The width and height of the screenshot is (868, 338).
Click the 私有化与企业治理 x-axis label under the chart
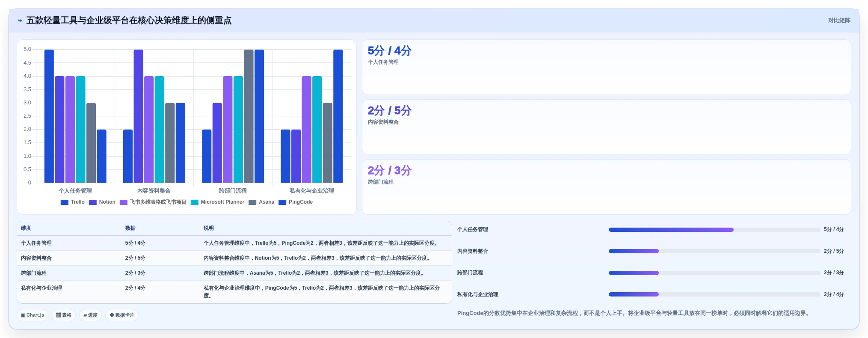(312, 191)
